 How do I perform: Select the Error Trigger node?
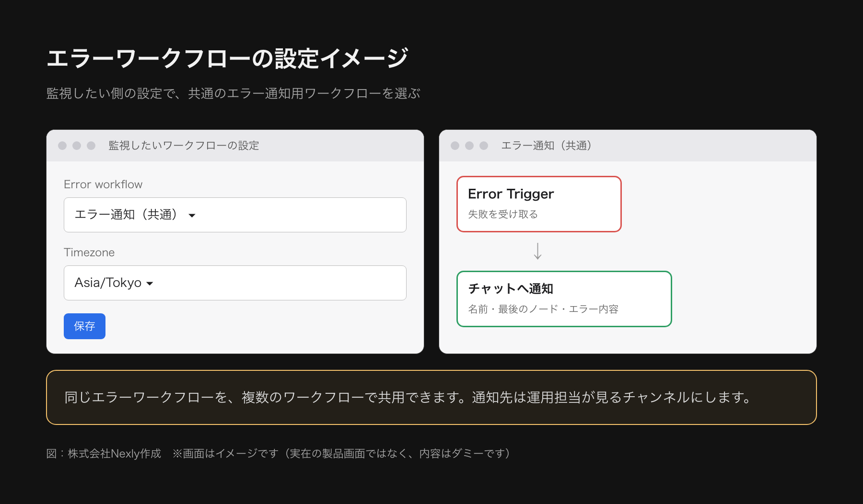click(x=539, y=204)
